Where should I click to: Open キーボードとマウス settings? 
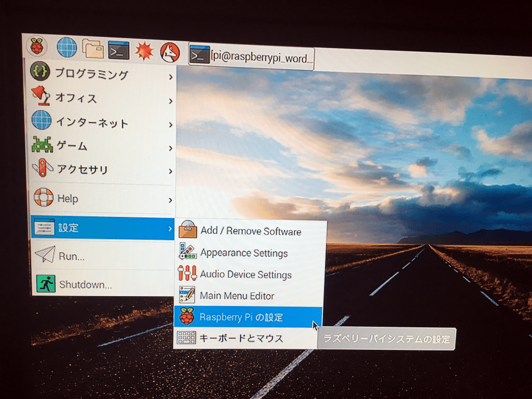[x=246, y=338]
